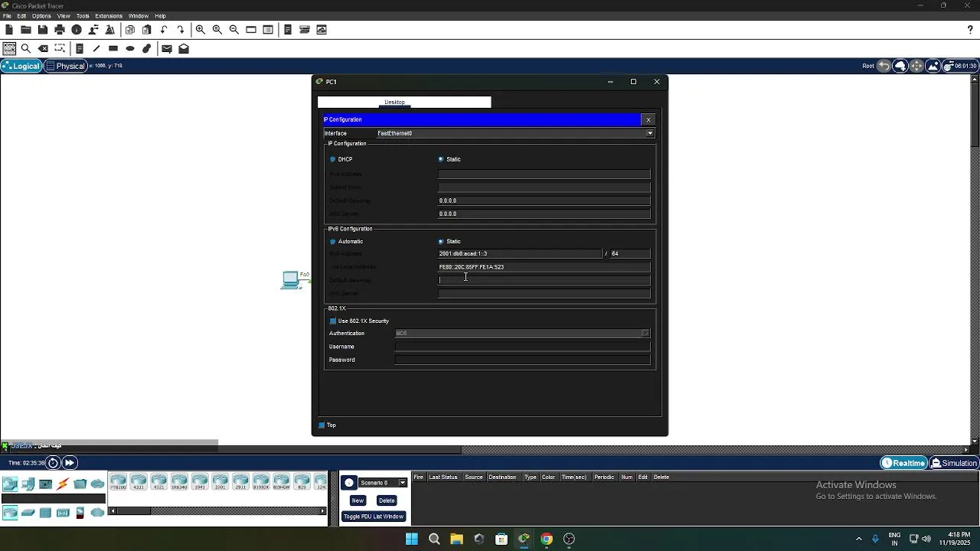Switch to the Physical workspace view
This screenshot has height=551, width=980.
tap(66, 66)
